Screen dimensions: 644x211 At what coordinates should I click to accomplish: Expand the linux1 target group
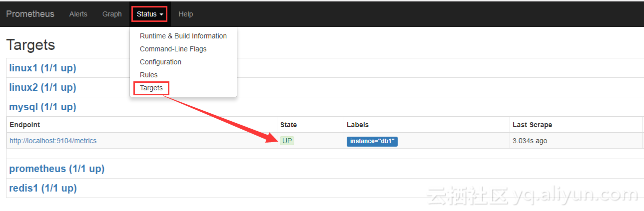[42, 68]
